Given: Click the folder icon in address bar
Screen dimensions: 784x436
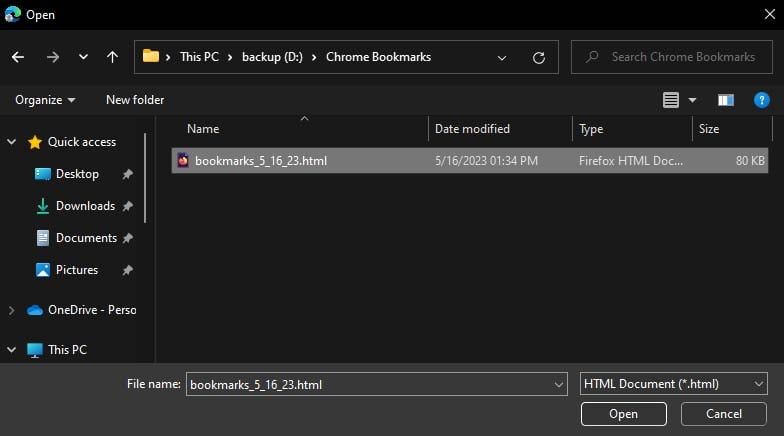Looking at the screenshot, I should point(150,56).
